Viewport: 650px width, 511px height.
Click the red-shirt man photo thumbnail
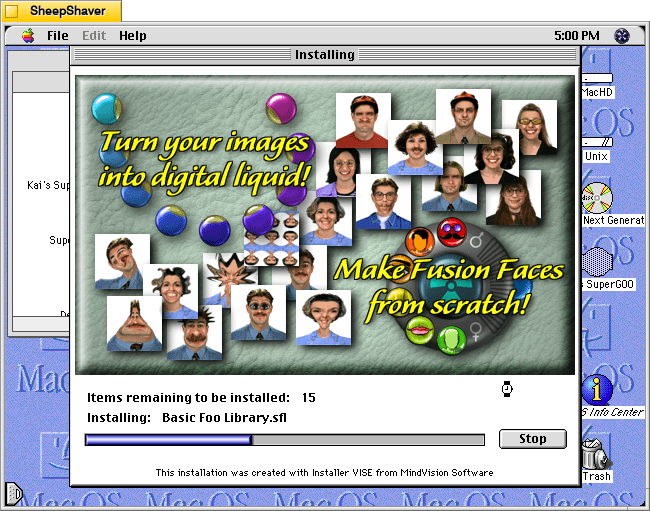pos(363,121)
